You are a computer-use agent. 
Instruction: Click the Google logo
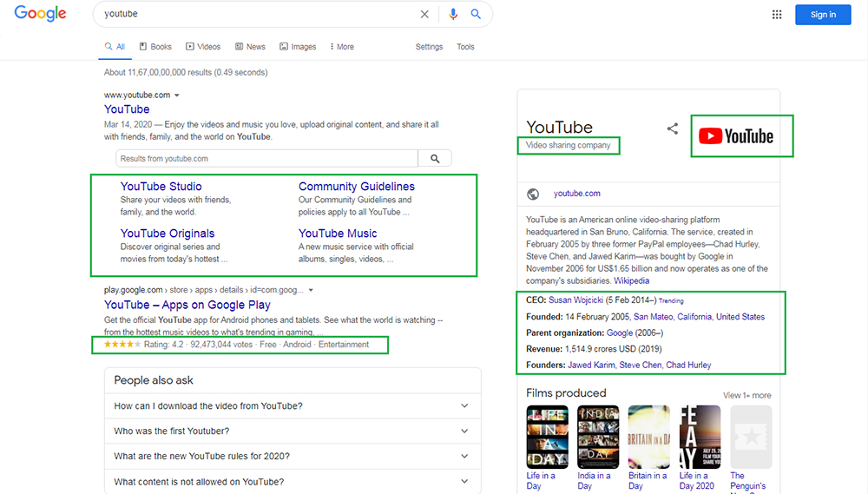click(40, 13)
